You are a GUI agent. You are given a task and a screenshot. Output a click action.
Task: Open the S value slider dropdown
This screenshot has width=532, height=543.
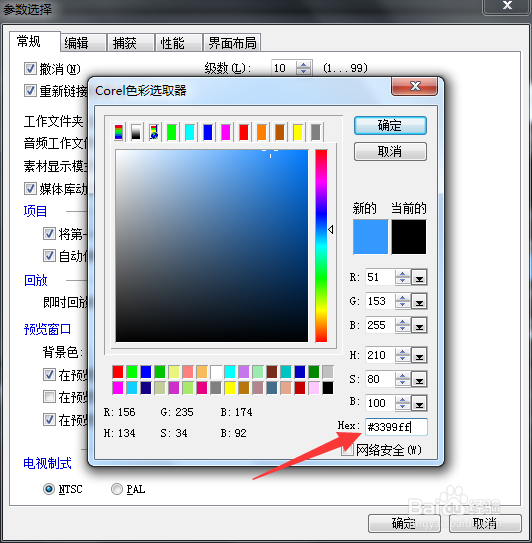click(x=419, y=379)
